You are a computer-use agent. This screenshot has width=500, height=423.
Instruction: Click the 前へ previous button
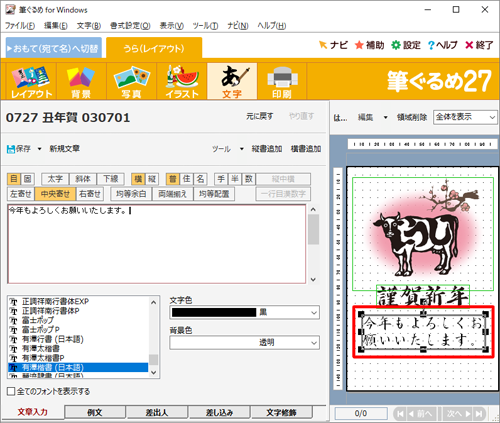[x=420, y=414]
